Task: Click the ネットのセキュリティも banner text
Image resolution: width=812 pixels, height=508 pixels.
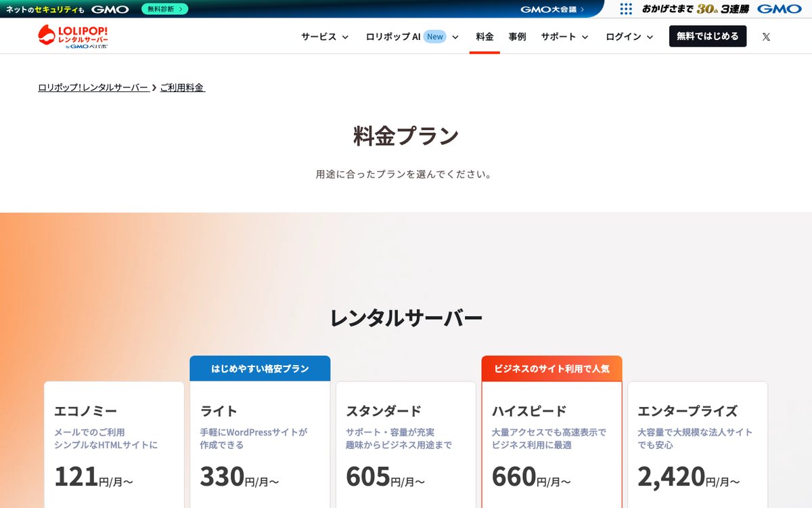Action: click(45, 9)
